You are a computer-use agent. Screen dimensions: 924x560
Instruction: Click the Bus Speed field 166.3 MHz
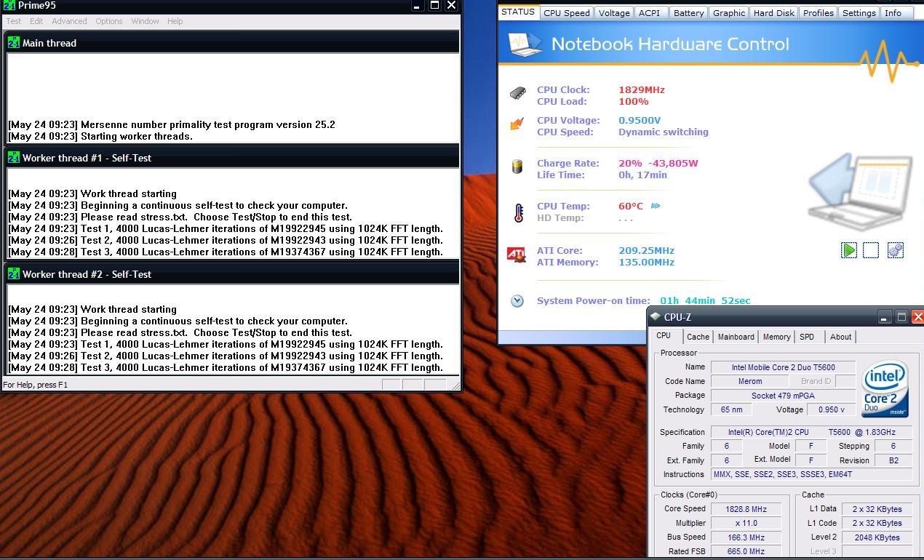click(746, 537)
